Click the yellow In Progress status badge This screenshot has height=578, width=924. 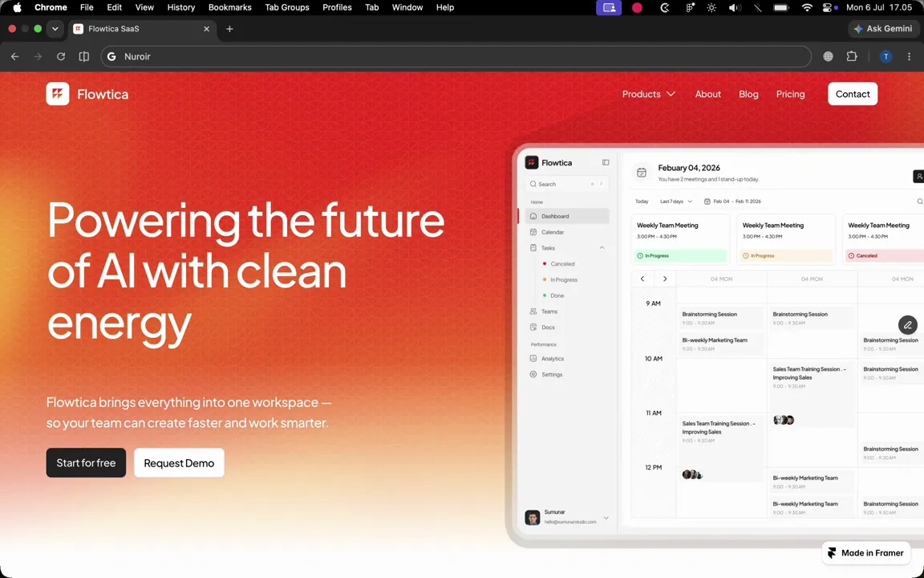point(786,255)
